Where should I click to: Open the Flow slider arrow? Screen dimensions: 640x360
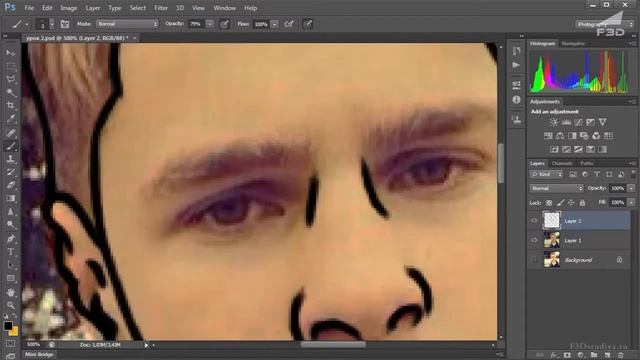coord(275,24)
